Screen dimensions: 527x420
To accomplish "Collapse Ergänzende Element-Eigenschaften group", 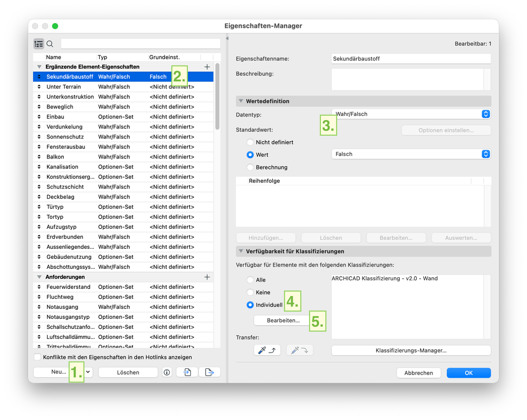I will [x=40, y=67].
